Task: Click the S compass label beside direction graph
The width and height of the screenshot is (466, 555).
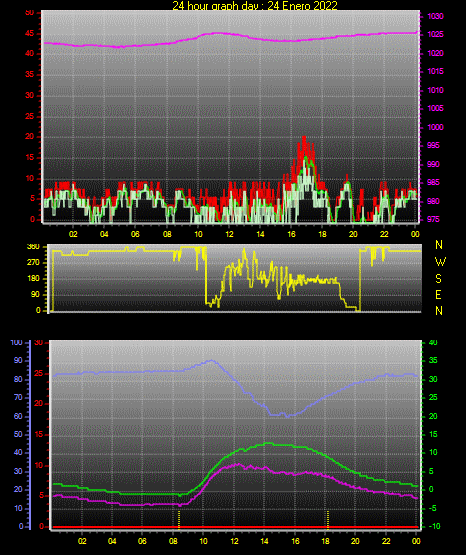Action: pyautogui.click(x=439, y=279)
